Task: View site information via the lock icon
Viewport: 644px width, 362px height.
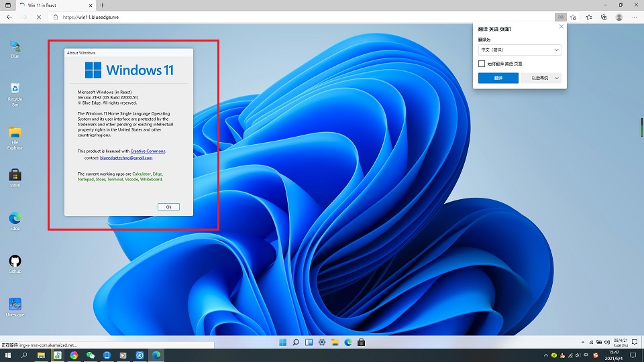Action: tap(56, 17)
